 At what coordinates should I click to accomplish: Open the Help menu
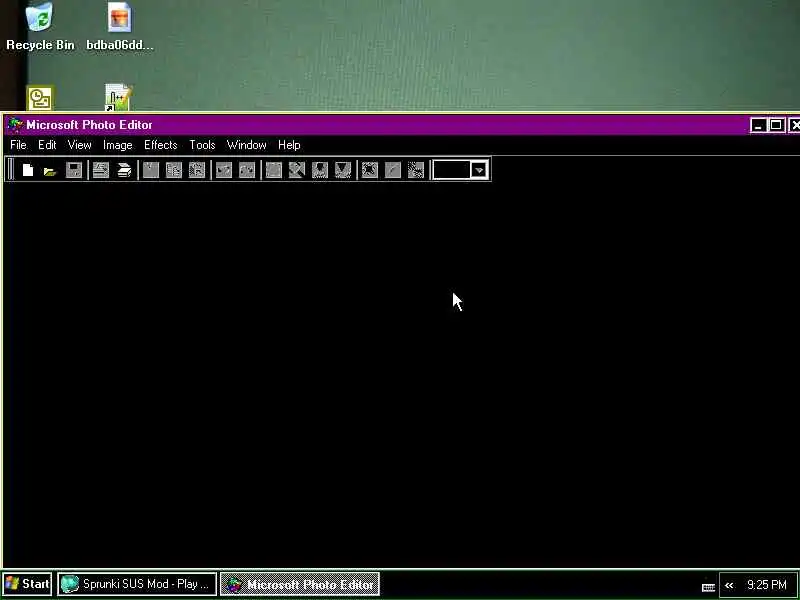(289, 145)
